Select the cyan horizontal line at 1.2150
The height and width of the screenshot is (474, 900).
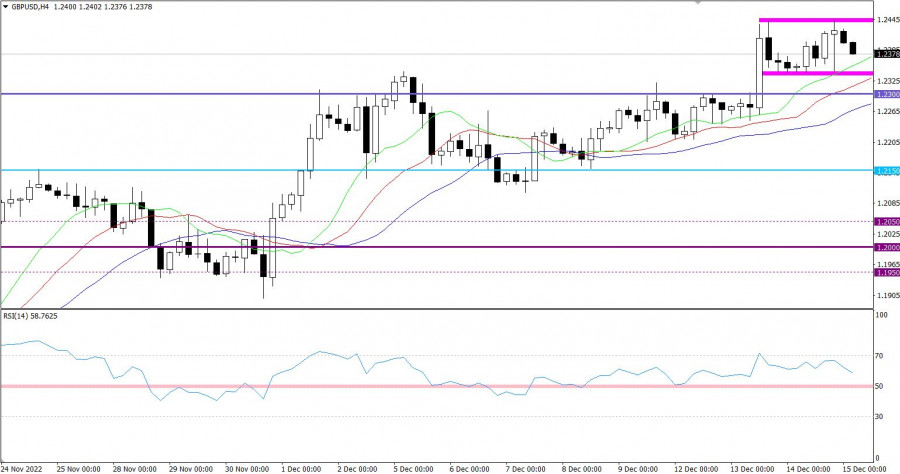tap(400, 170)
